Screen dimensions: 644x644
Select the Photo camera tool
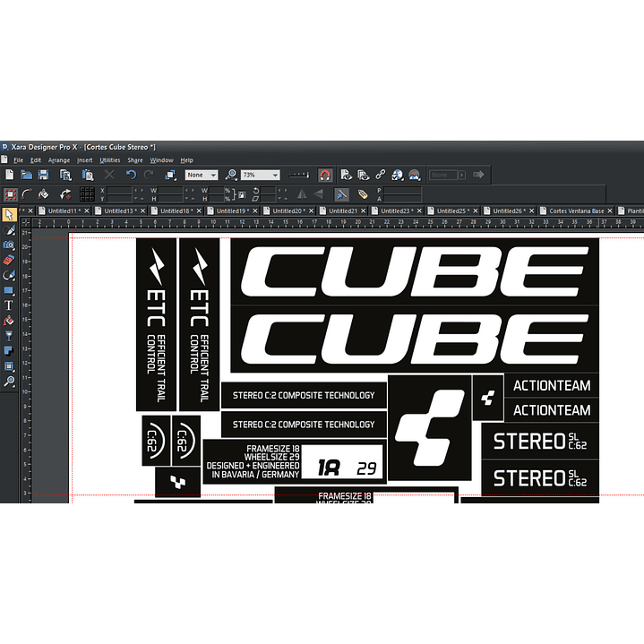pyautogui.click(x=8, y=245)
